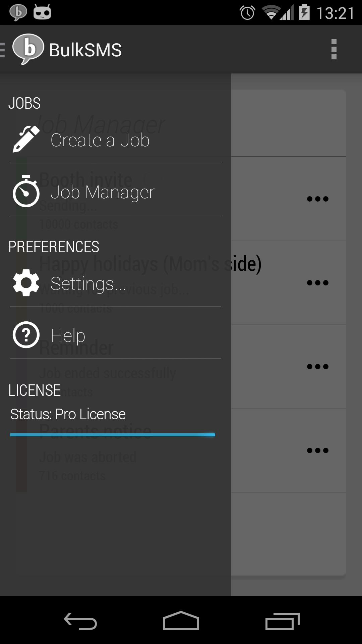Select the Job Manager menu entry
The height and width of the screenshot is (644, 362).
tap(103, 192)
